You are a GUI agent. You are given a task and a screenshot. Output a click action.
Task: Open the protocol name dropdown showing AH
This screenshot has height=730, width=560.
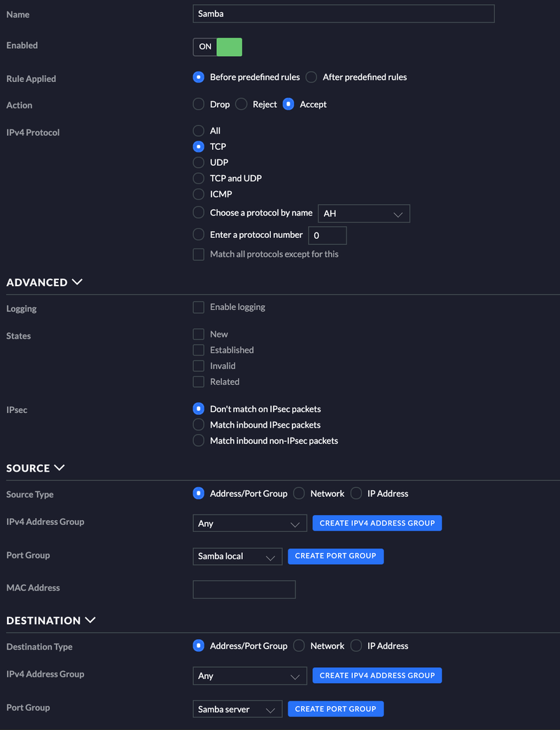pyautogui.click(x=364, y=213)
